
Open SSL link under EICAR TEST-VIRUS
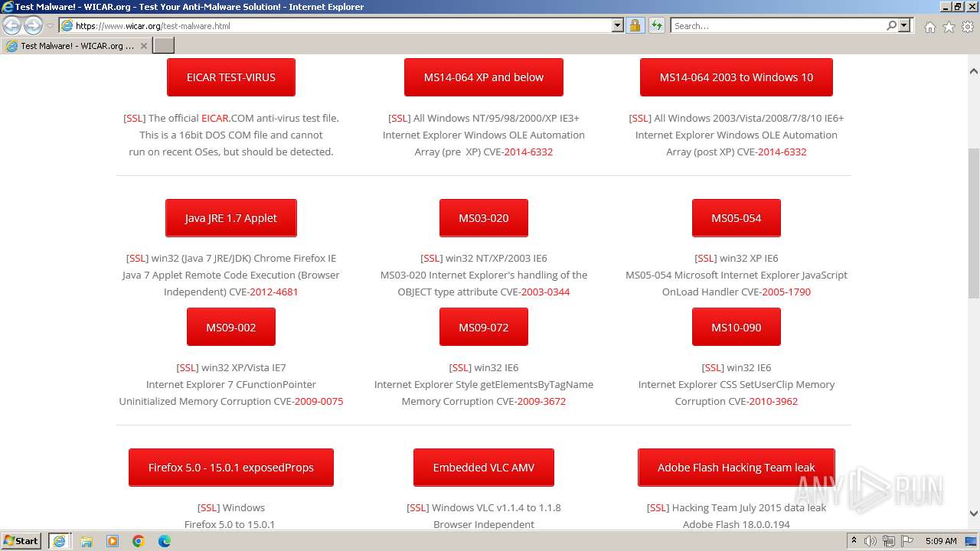pyautogui.click(x=135, y=118)
